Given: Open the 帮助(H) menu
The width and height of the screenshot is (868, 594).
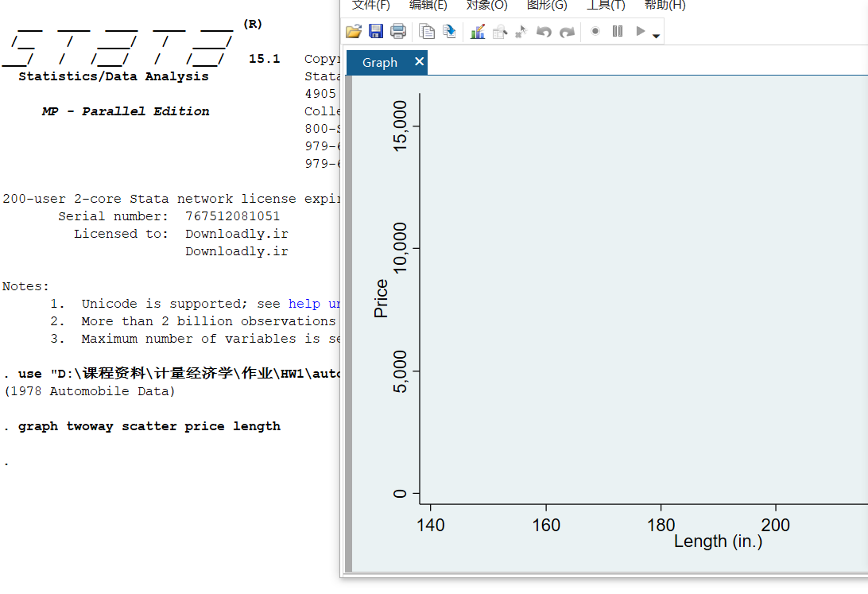Looking at the screenshot, I should click(665, 5).
